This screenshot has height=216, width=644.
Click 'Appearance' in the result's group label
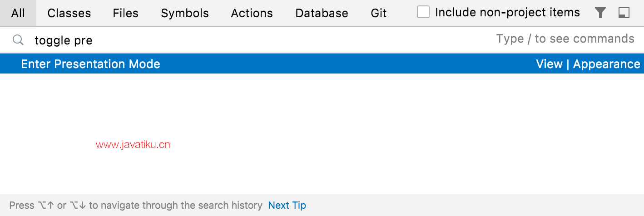(x=606, y=64)
